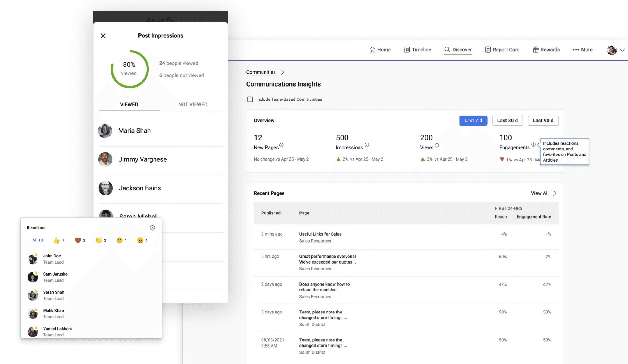Click the engagements tooltip text box

[565, 152]
